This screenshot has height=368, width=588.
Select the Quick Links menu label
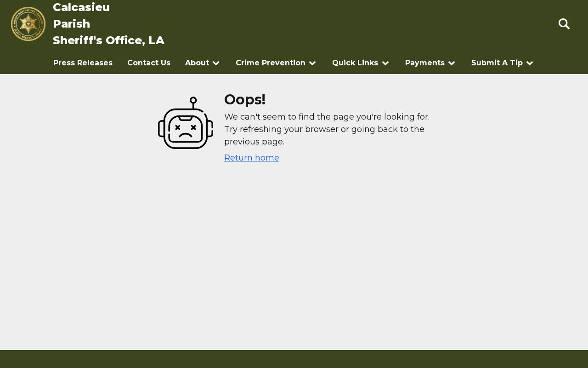coord(355,63)
